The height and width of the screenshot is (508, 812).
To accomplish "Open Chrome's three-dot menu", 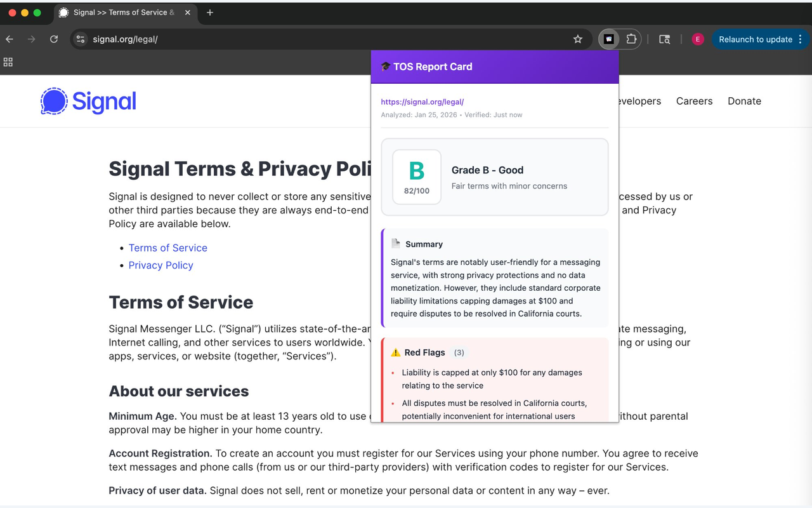I will pyautogui.click(x=802, y=39).
